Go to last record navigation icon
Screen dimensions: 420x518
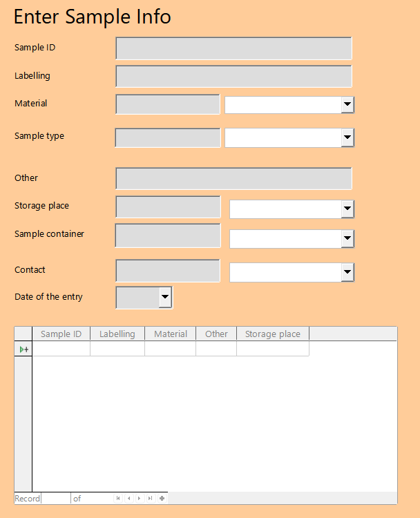tap(151, 498)
